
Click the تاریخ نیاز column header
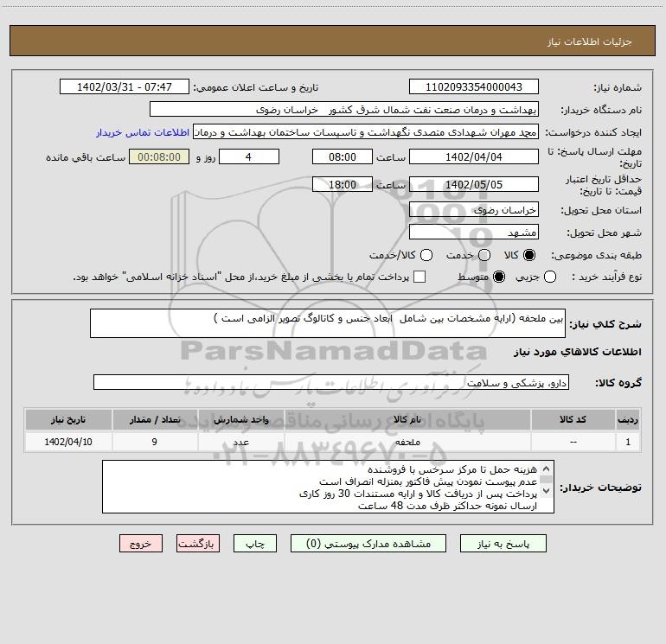click(x=68, y=419)
